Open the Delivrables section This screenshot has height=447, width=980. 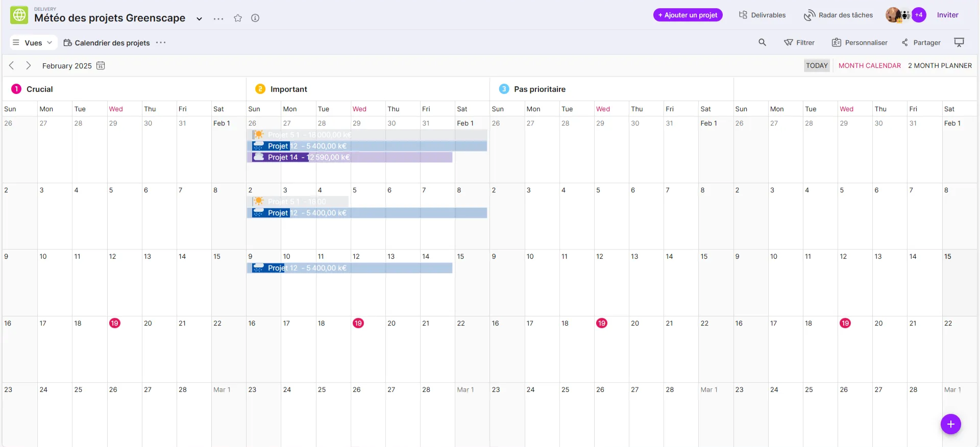(x=762, y=15)
